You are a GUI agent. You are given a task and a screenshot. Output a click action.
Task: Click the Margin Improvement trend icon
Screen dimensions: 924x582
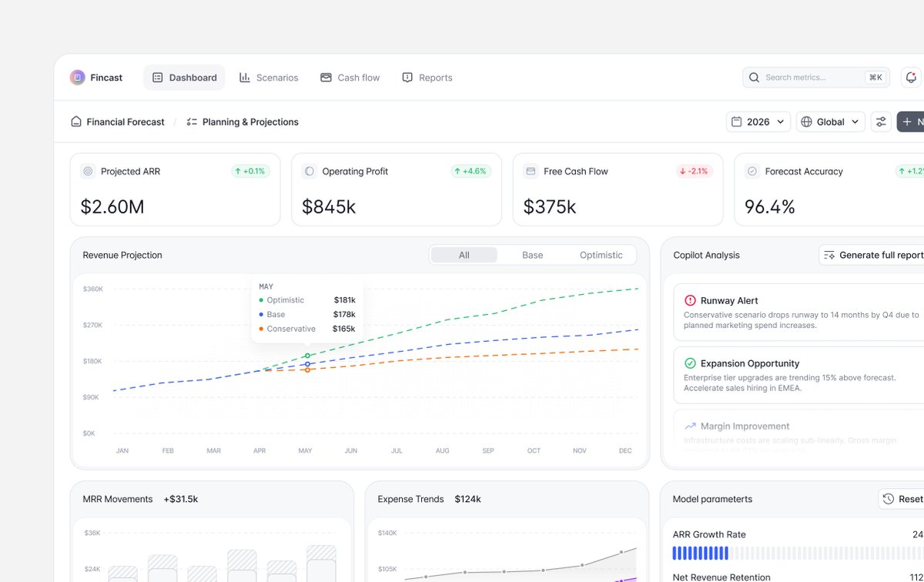[690, 426]
